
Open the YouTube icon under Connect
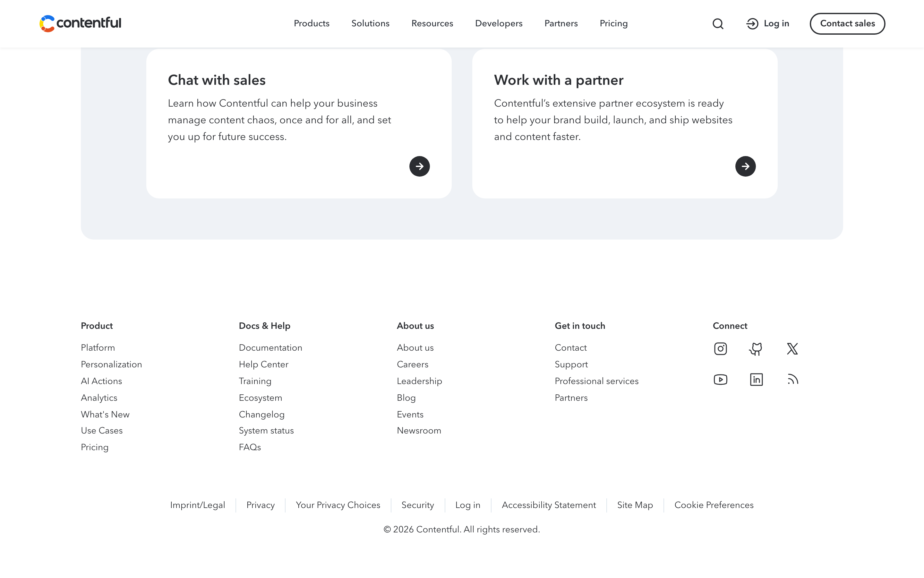(x=720, y=380)
